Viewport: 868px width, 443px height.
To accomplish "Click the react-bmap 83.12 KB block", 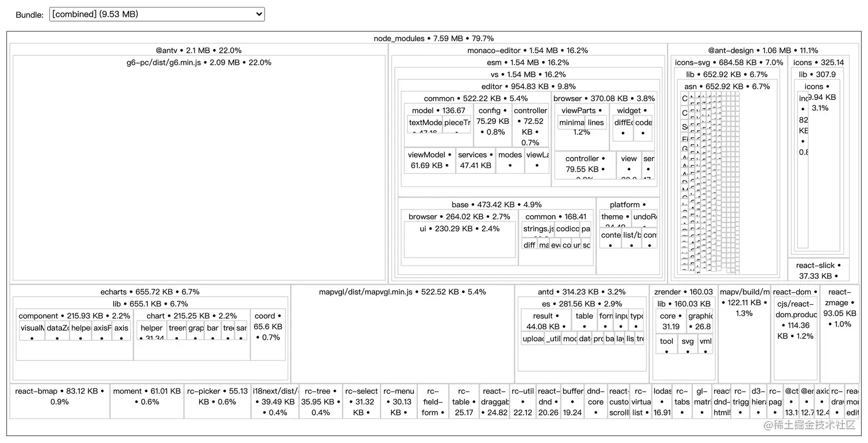I will [60, 401].
